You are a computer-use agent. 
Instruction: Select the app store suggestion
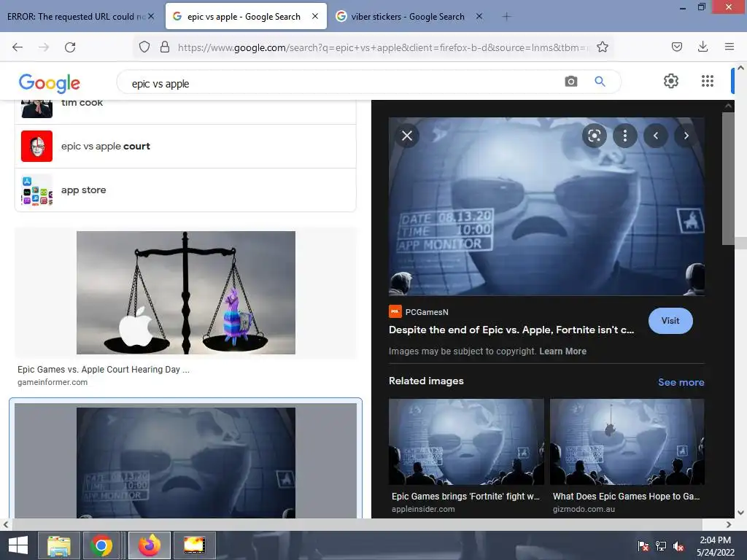point(186,190)
